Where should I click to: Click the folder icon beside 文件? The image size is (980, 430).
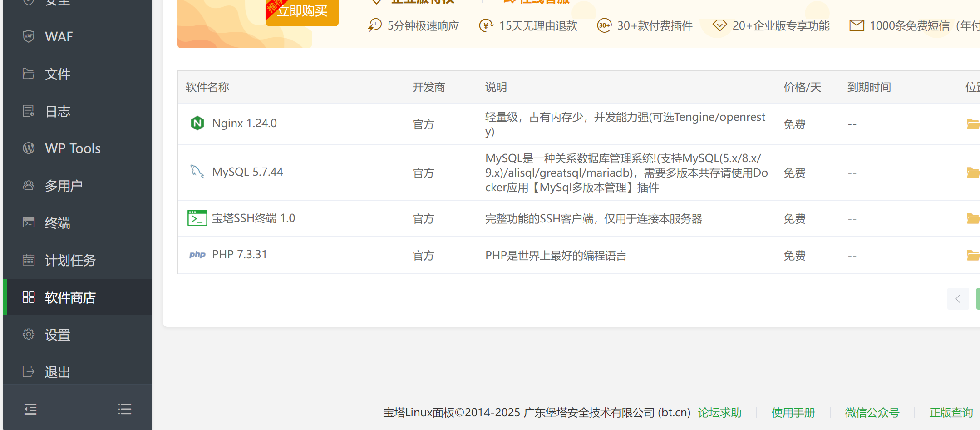tap(29, 74)
